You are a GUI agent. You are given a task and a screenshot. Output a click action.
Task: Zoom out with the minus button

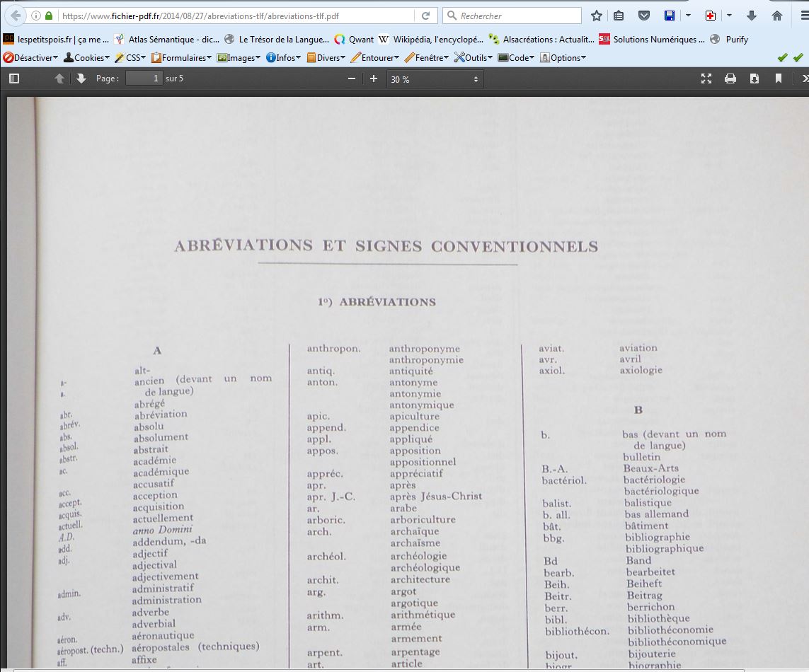pyautogui.click(x=352, y=79)
